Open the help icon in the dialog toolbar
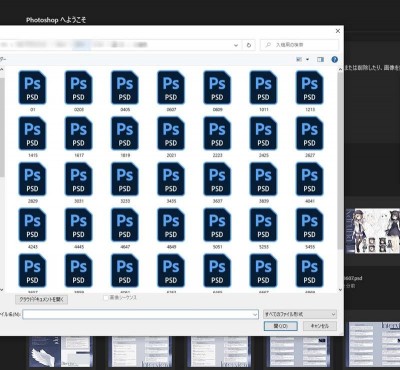The image size is (400, 370). pyautogui.click(x=334, y=60)
